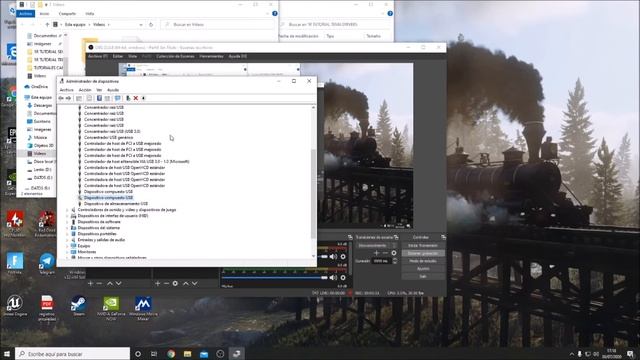Expand Dispositivos de interfaz de usuario (HID)

point(67,216)
